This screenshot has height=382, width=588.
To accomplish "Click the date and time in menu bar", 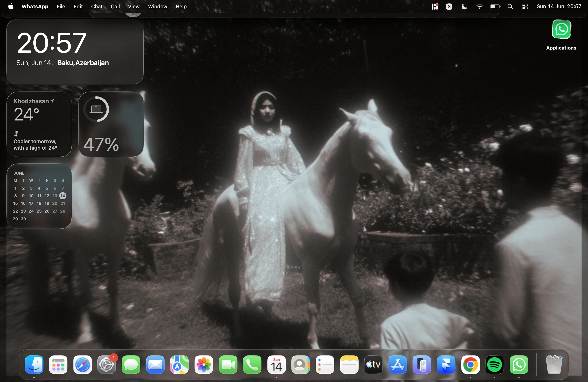I will pyautogui.click(x=559, y=7).
